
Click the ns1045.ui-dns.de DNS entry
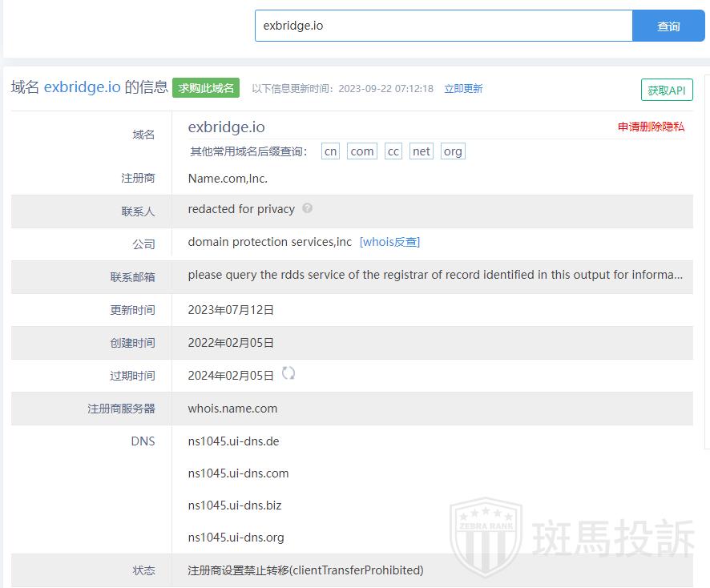pos(233,441)
